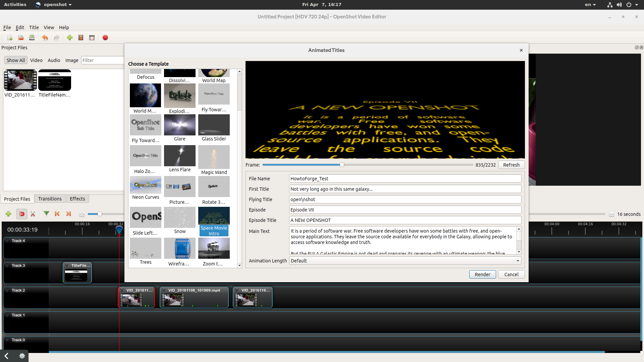The image size is (644, 362).
Task: Select the Exploding Text template
Action: click(x=180, y=96)
